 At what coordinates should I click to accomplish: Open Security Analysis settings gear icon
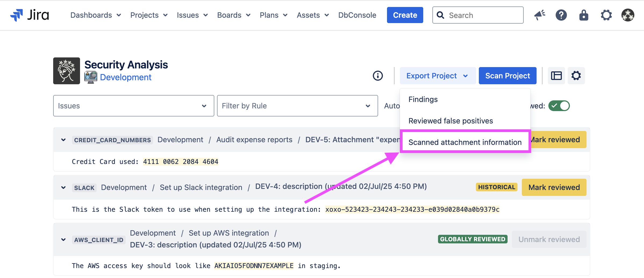[x=576, y=76]
